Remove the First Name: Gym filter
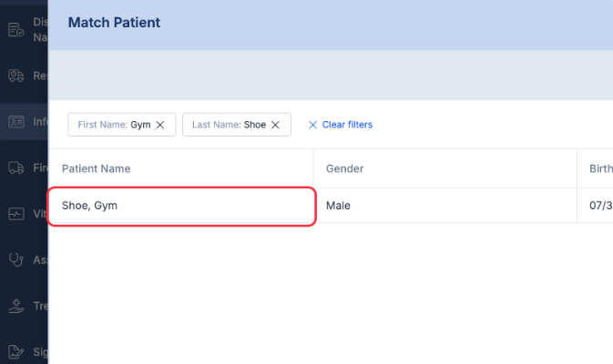The width and height of the screenshot is (613, 364). coord(160,125)
